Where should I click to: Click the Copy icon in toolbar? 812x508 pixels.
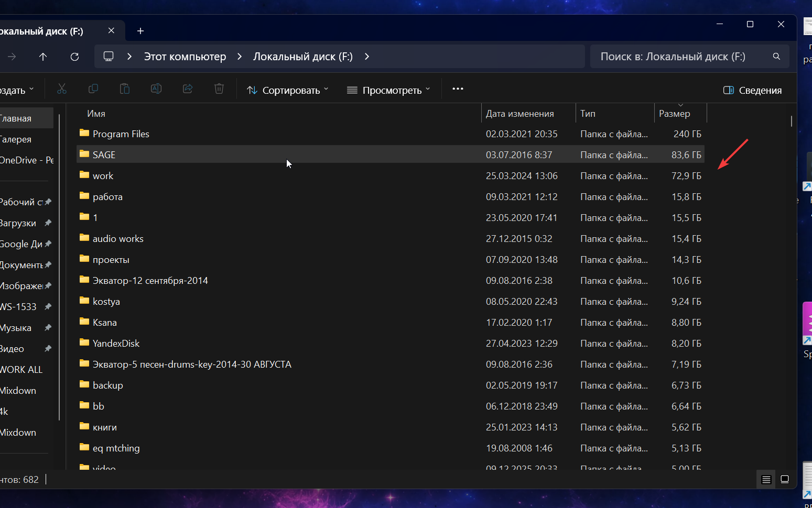[x=93, y=89]
